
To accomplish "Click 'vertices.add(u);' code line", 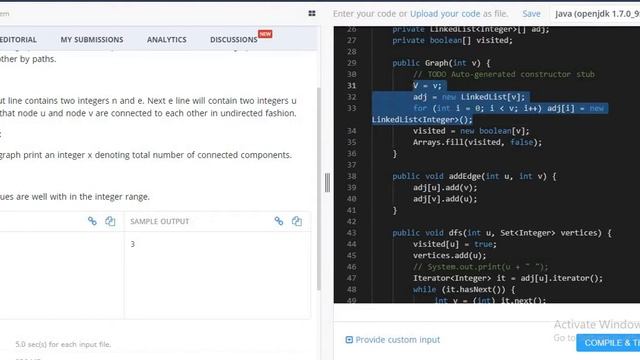I will click(x=449, y=256).
